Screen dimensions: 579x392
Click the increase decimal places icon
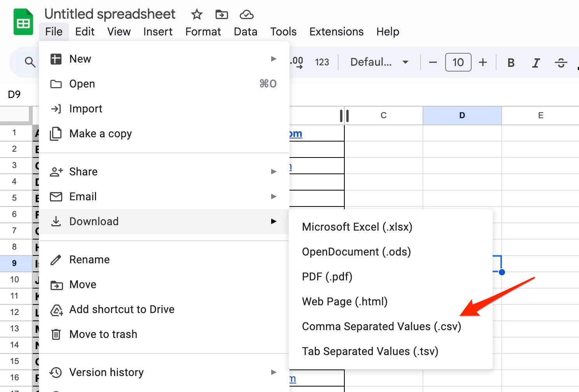pyautogui.click(x=297, y=62)
